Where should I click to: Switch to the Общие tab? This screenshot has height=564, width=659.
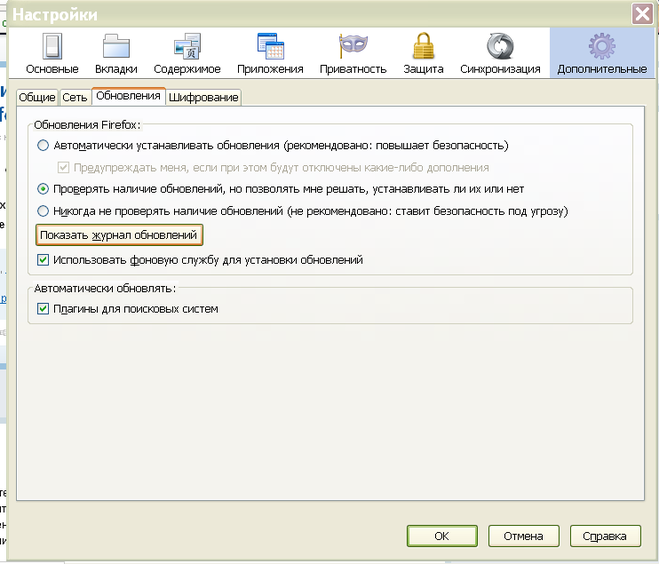[36, 97]
